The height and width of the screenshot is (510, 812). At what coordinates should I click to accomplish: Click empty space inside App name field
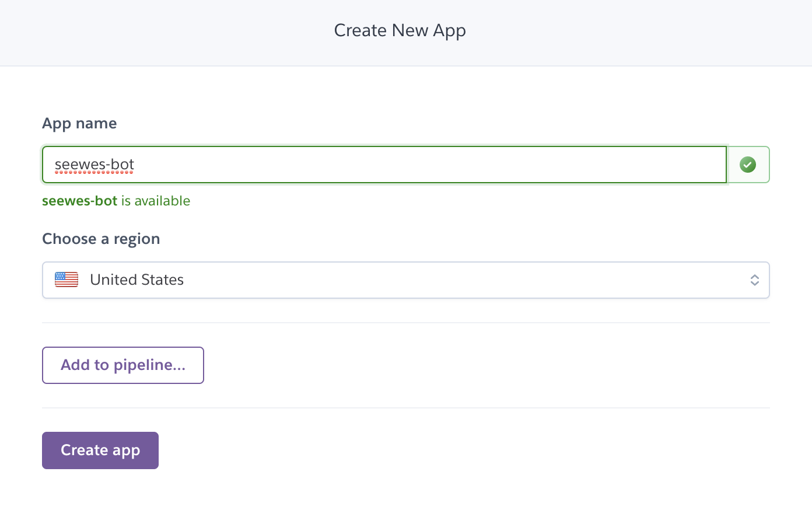point(432,165)
